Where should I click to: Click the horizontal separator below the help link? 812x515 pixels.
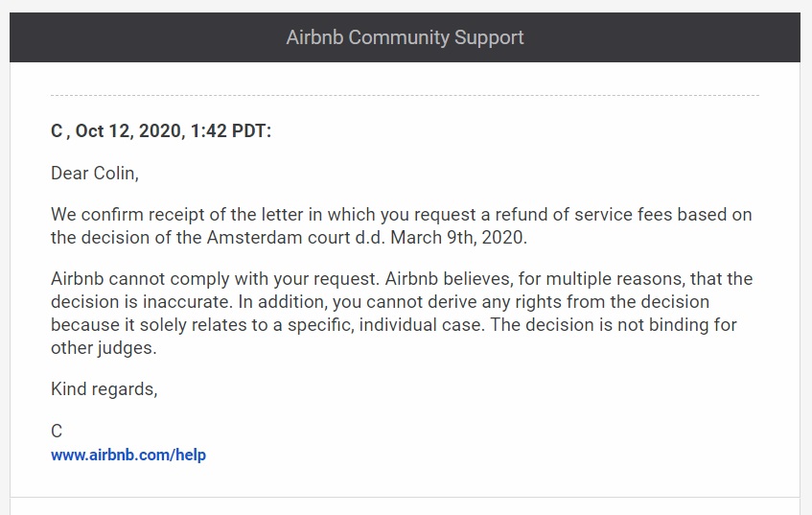coord(405,497)
